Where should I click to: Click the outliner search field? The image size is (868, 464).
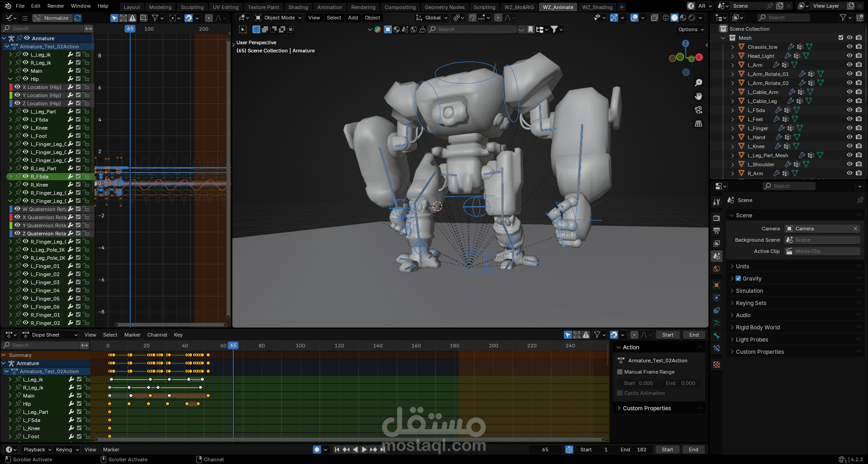(783, 18)
